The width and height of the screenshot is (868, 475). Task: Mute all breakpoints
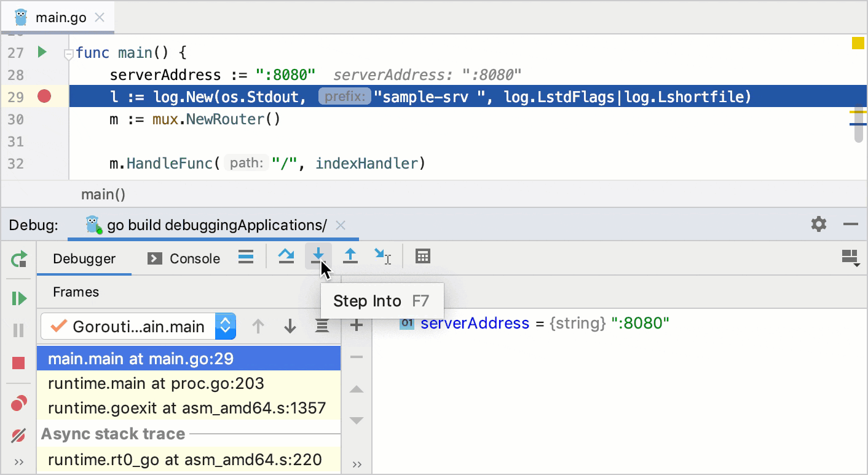pos(18,435)
